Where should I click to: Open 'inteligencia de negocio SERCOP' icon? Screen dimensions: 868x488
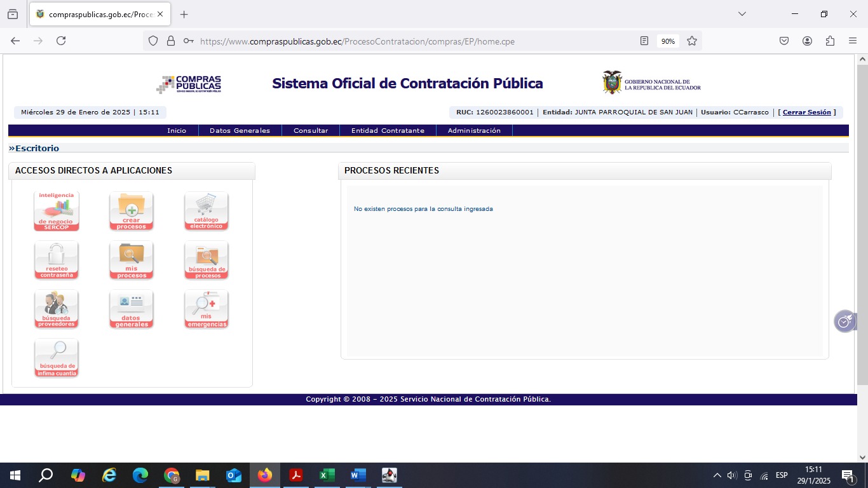click(57, 211)
